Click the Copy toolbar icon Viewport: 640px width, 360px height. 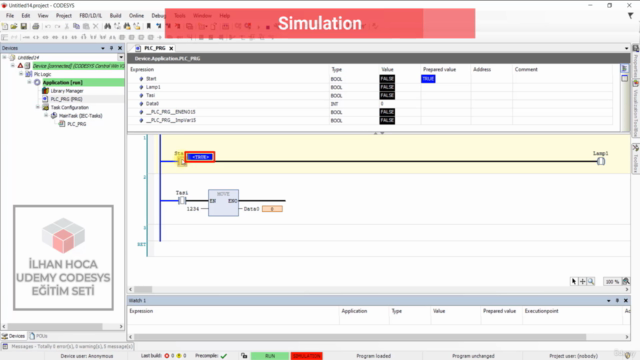pos(76,27)
